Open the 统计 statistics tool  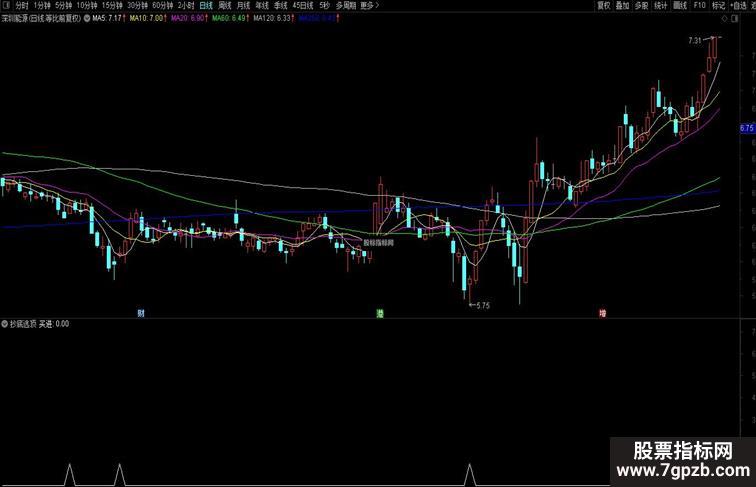(x=661, y=5)
